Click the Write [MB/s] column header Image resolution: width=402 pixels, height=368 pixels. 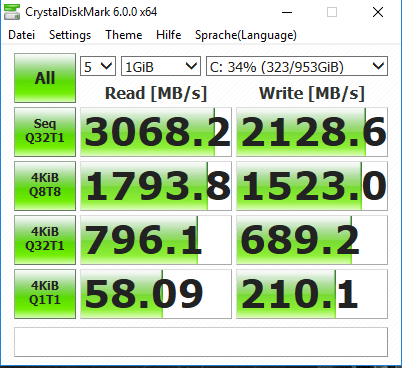click(x=312, y=93)
